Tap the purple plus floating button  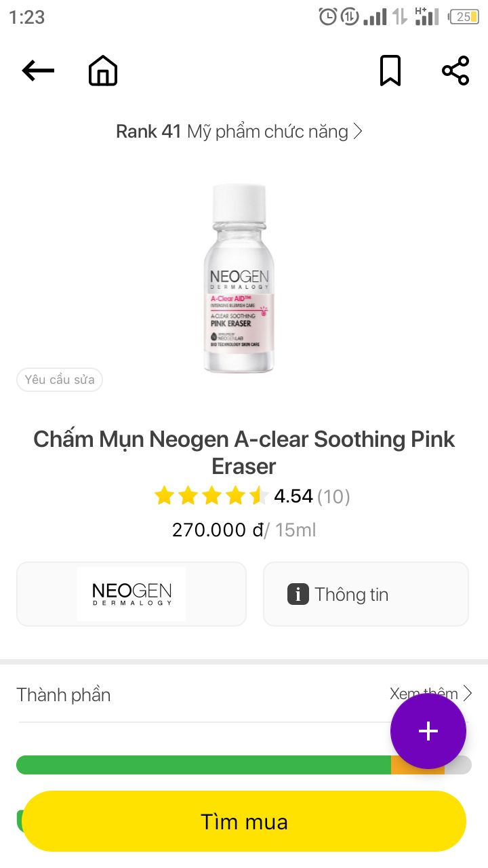428,731
